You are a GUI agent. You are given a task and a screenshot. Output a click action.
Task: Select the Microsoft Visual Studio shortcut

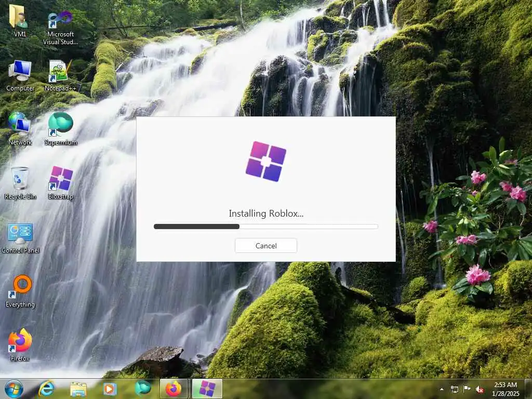pos(60,28)
